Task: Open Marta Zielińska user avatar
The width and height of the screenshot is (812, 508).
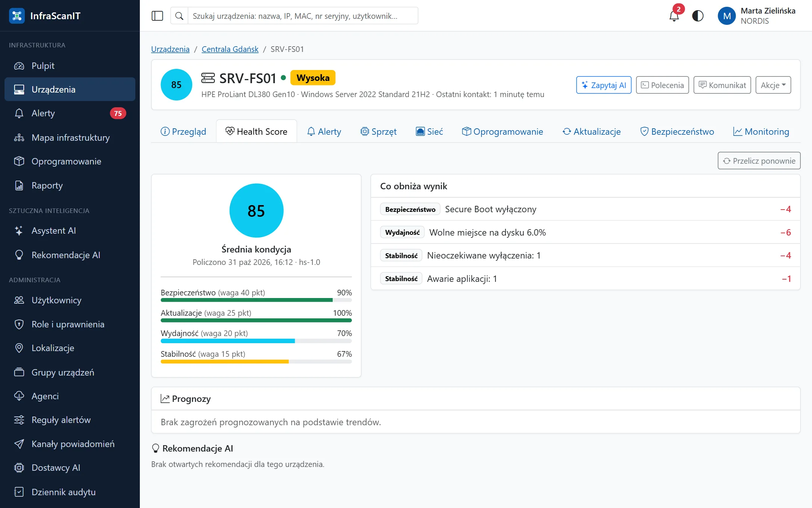Action: [x=727, y=16]
